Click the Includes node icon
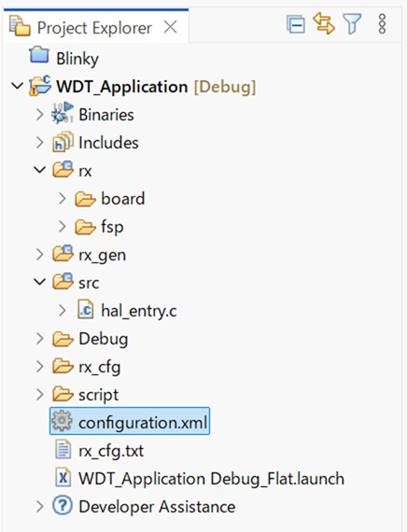 [x=63, y=142]
